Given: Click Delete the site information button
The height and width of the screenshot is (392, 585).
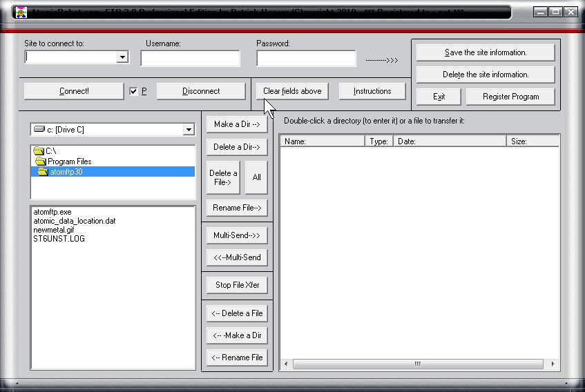Looking at the screenshot, I should [x=486, y=75].
